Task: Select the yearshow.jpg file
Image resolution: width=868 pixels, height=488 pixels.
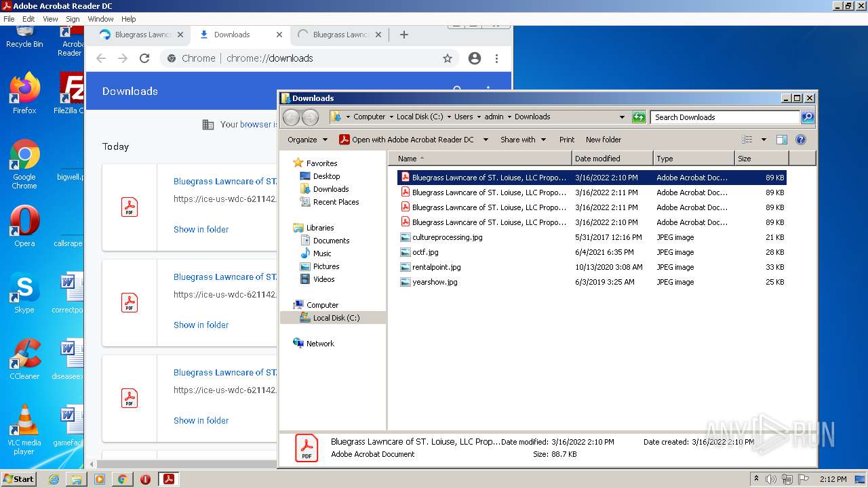Action: coord(592,282)
